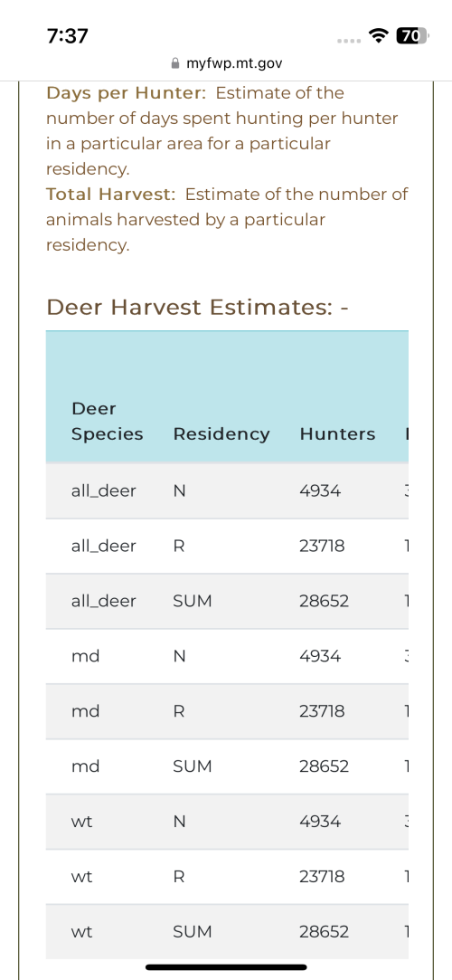Sort table by Hunters column header
The width and height of the screenshot is (452, 980).
[x=337, y=433]
